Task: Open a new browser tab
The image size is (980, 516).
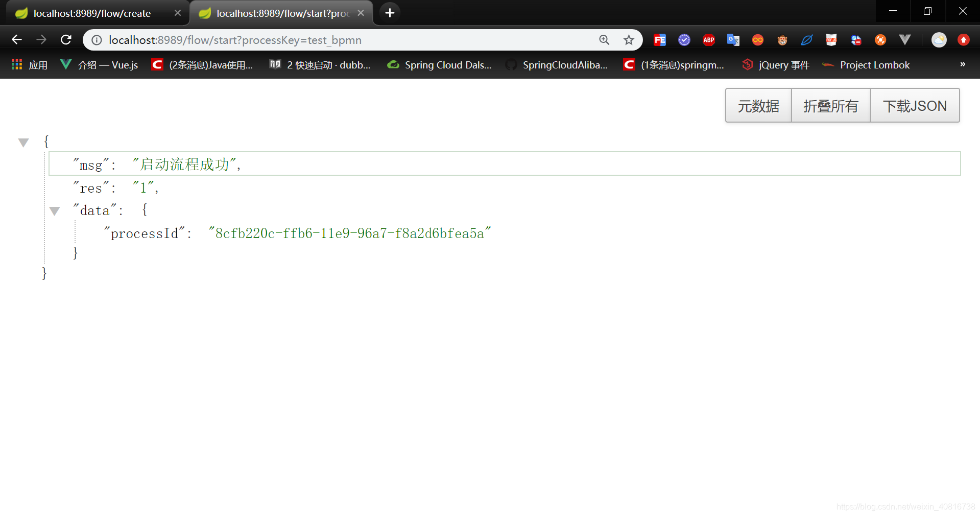Action: tap(390, 13)
